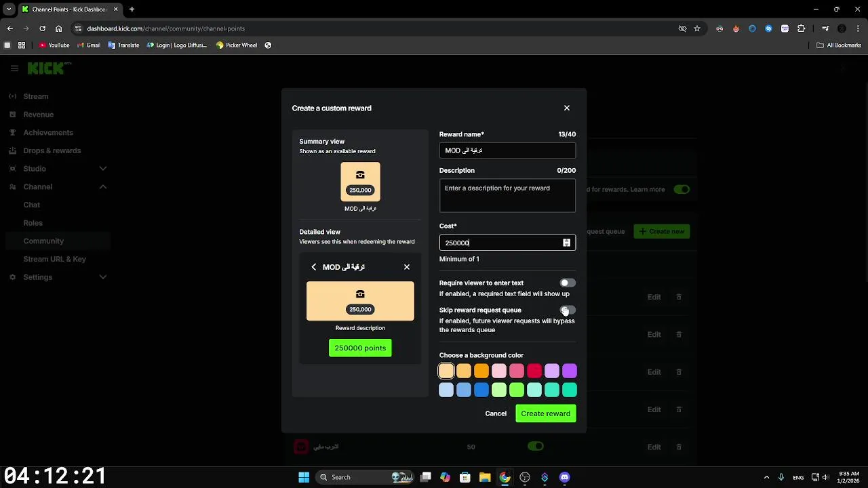Screen dimensions: 868x488
Task: Select the dark blue background color swatch
Action: [481, 390]
